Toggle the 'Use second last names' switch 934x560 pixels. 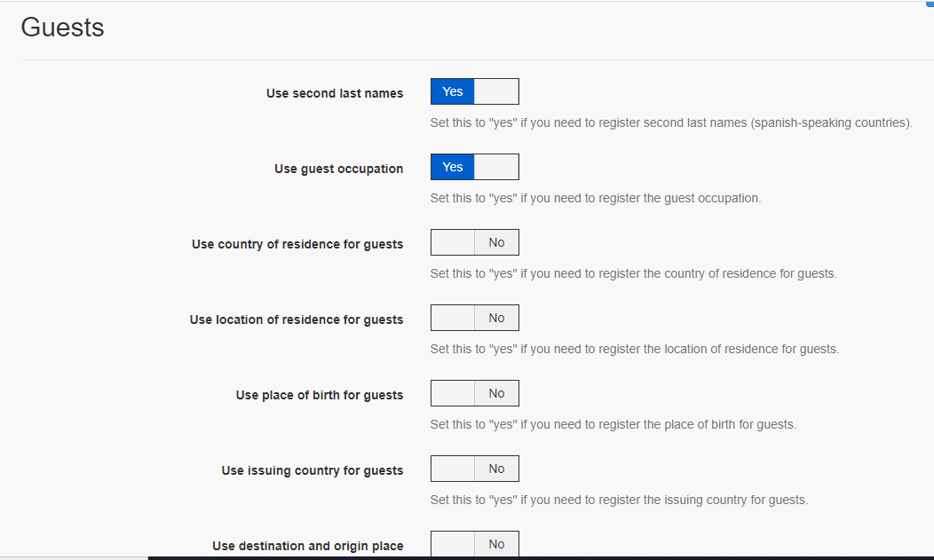[474, 91]
